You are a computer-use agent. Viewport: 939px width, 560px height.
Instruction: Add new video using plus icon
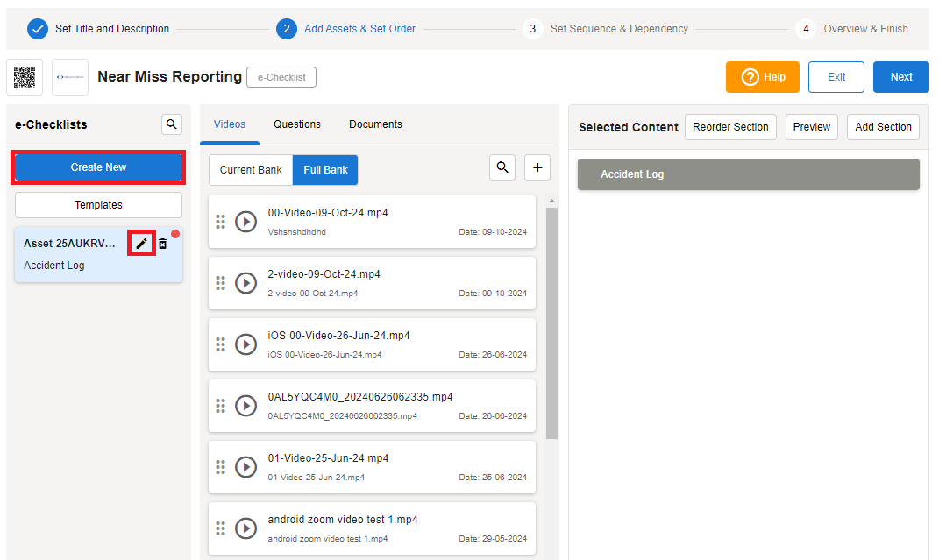pos(537,167)
